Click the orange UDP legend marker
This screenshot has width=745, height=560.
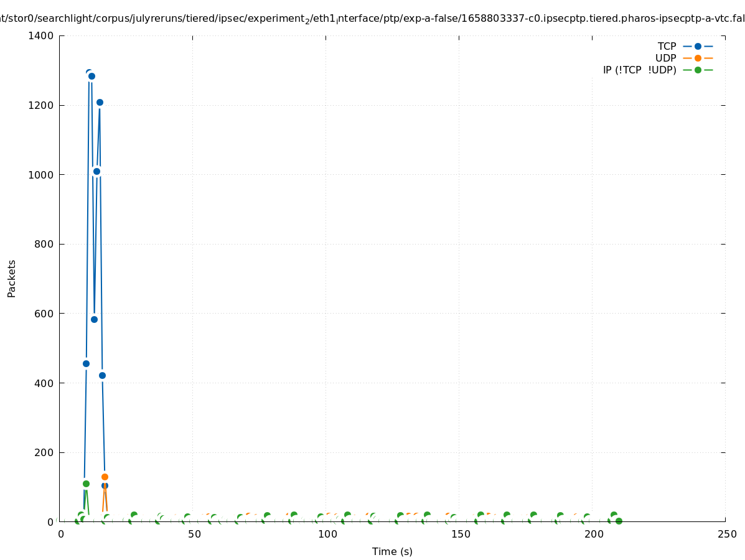point(698,58)
